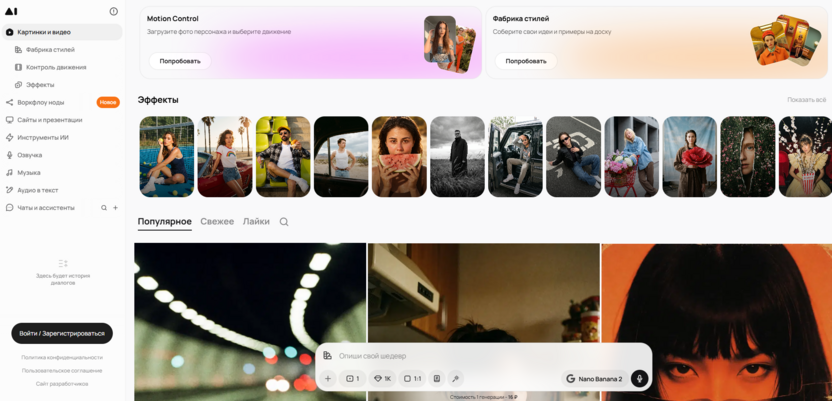Viewport: 832px width, 401px height.
Task: Open the Nano Banana 2 model selector
Action: (595, 379)
